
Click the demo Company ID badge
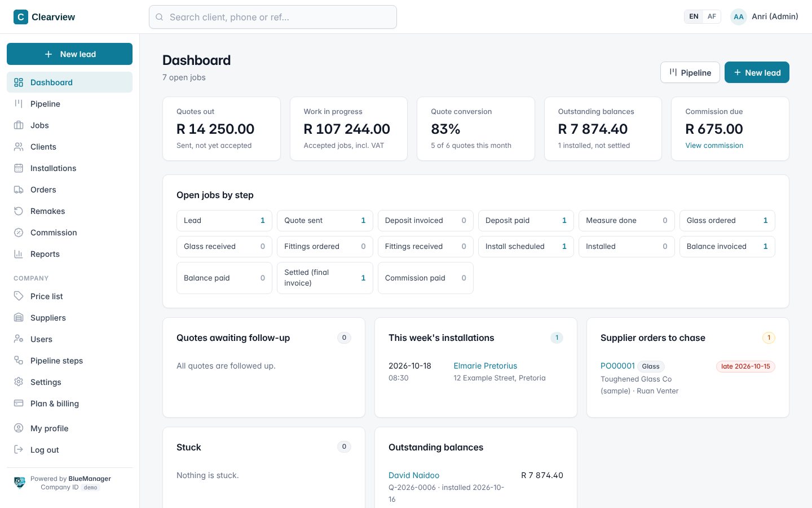click(x=91, y=488)
